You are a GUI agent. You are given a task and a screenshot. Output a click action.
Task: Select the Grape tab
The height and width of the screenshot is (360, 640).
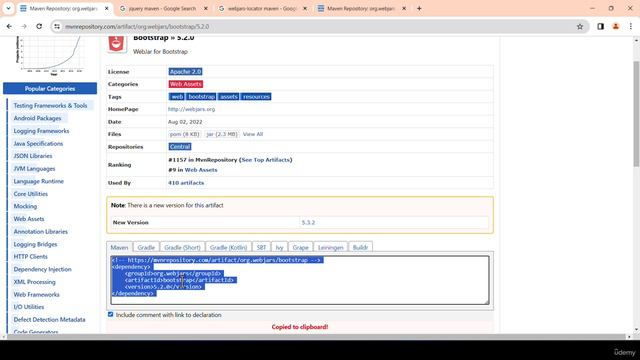point(300,247)
